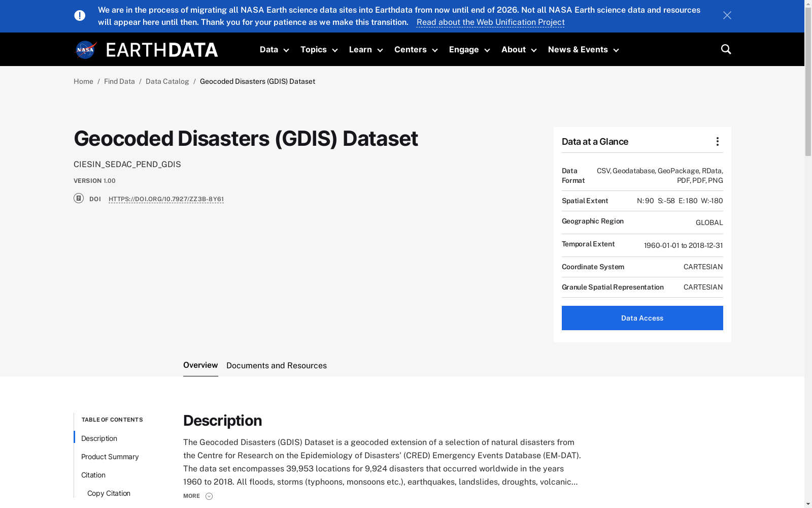Expand the MORE description toggle
The width and height of the screenshot is (812, 508).
click(198, 496)
